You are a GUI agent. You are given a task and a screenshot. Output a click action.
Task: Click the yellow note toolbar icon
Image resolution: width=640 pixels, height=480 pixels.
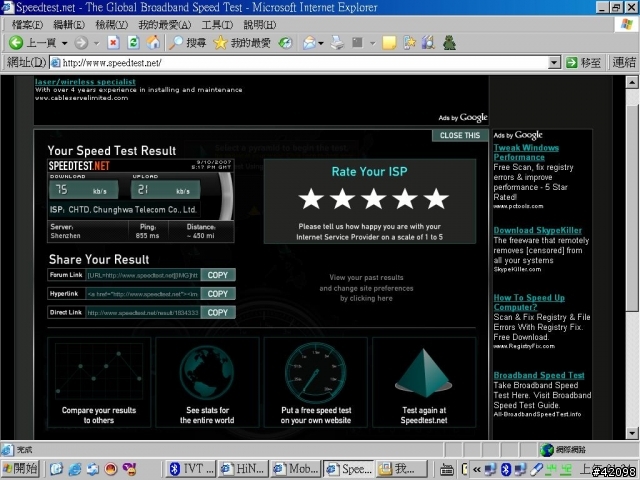[x=389, y=43]
